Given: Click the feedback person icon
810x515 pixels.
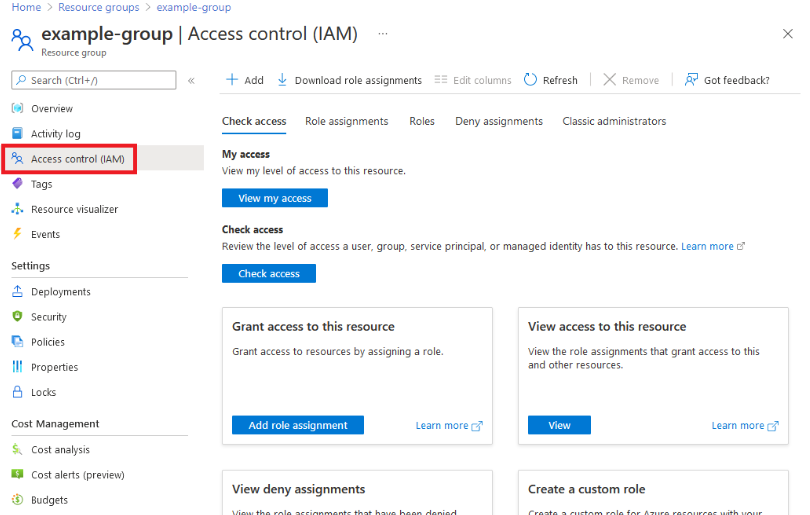Looking at the screenshot, I should click(x=691, y=80).
